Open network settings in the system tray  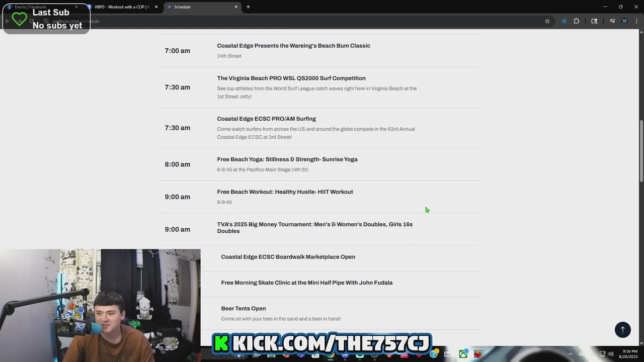(x=603, y=354)
